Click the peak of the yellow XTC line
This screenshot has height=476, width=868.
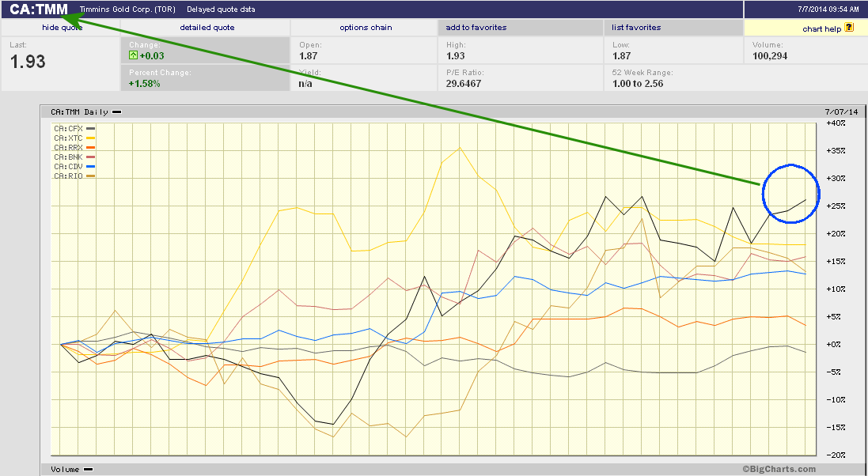460,147
